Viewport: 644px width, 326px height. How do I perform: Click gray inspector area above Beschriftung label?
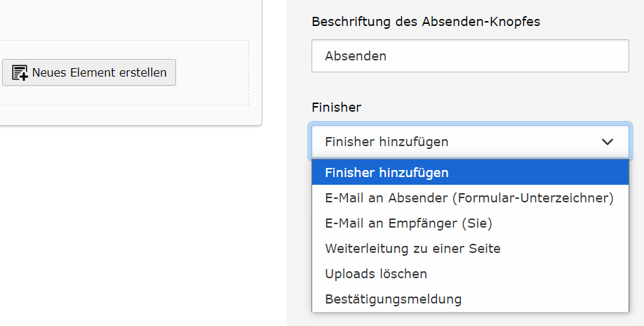click(x=464, y=6)
